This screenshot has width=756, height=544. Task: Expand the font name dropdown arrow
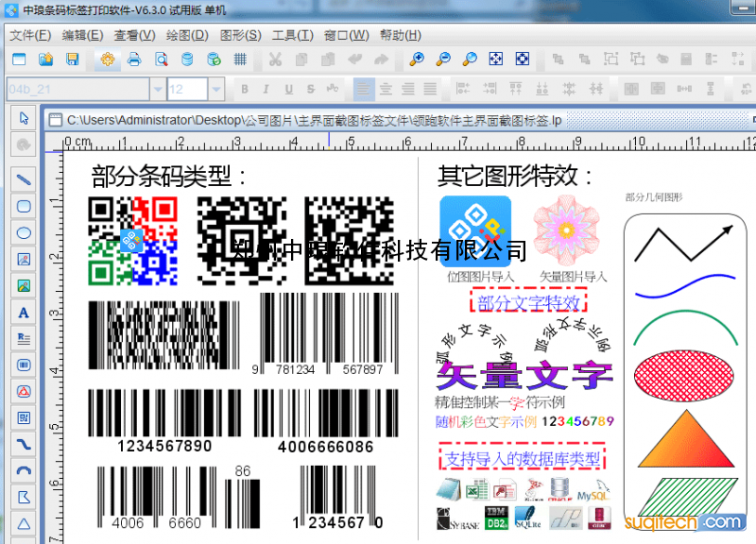point(158,89)
